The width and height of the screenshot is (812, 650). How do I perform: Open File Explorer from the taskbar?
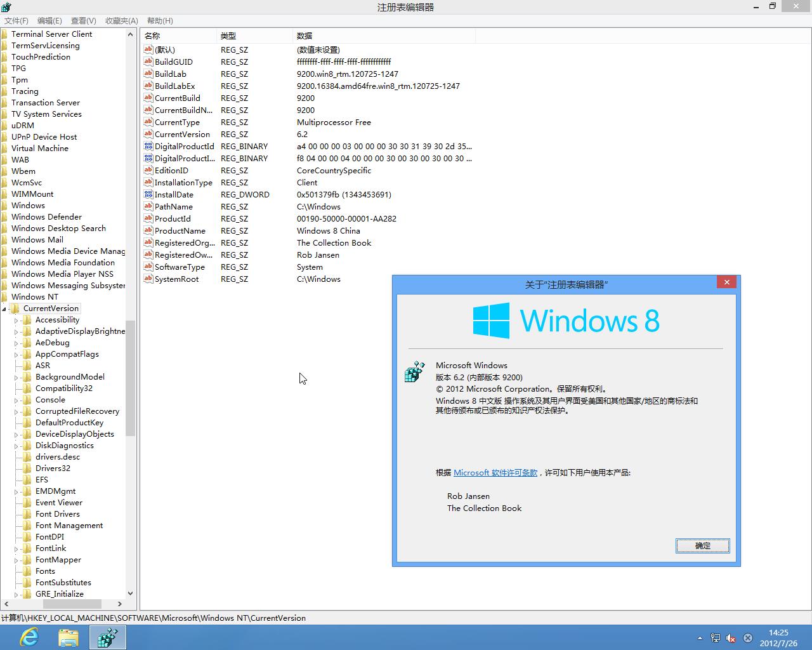[68, 637]
